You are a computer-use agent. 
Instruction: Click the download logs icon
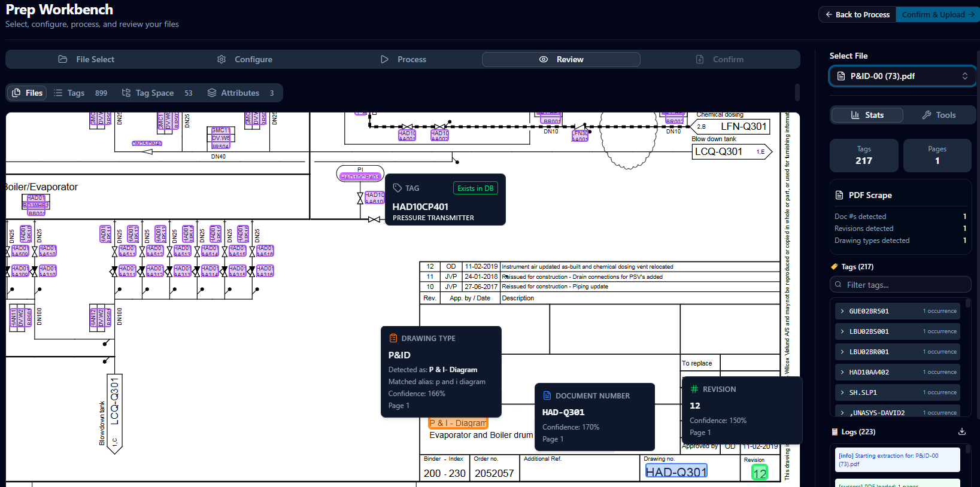click(x=962, y=431)
